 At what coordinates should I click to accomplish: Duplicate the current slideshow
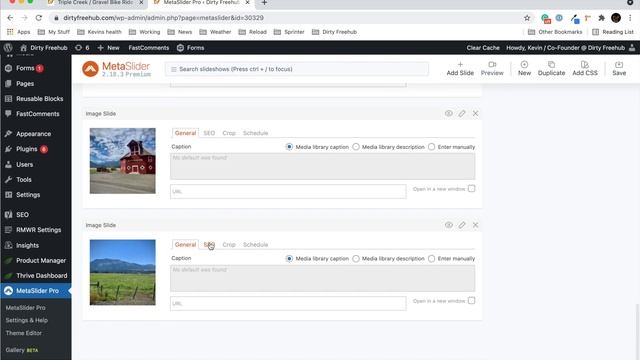[x=551, y=69]
